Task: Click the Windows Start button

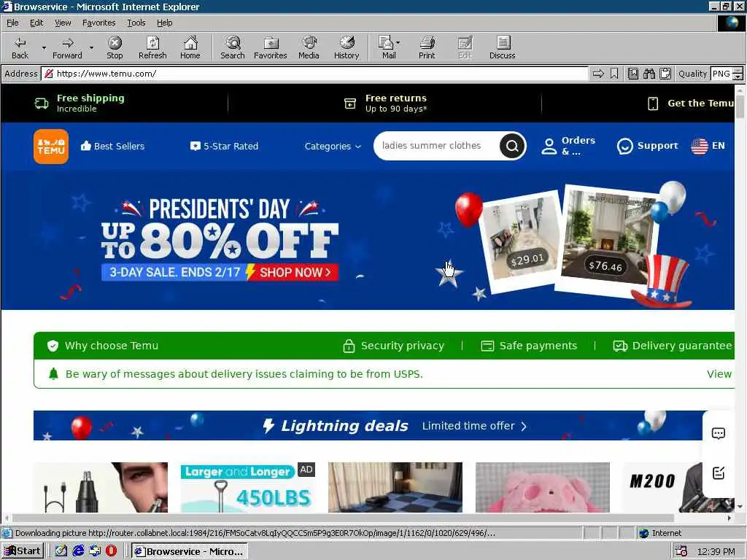Action: [23, 551]
